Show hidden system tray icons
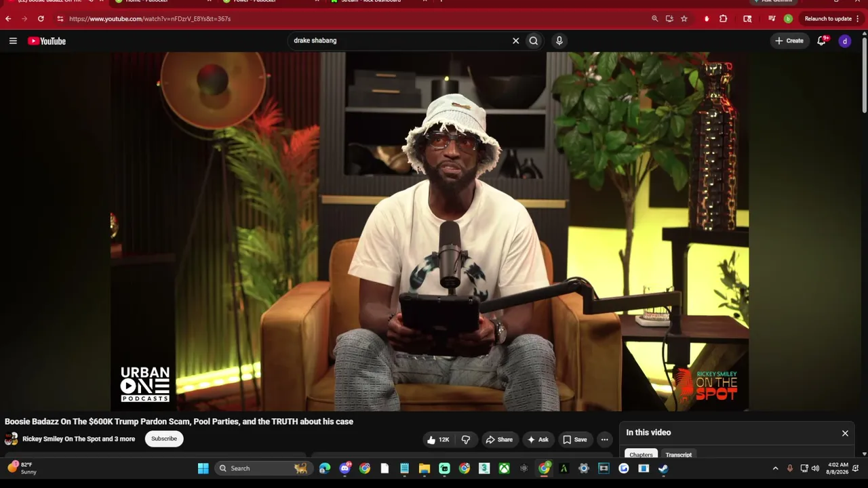 click(x=775, y=468)
